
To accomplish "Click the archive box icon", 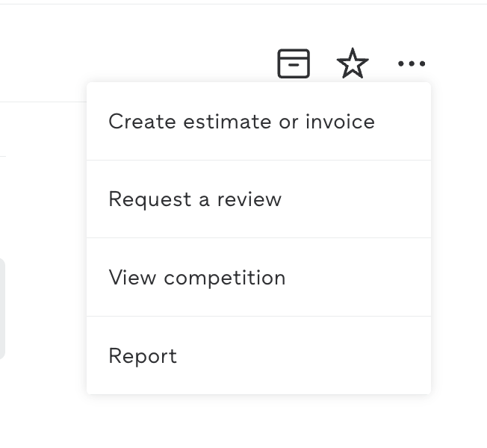I will pyautogui.click(x=294, y=63).
